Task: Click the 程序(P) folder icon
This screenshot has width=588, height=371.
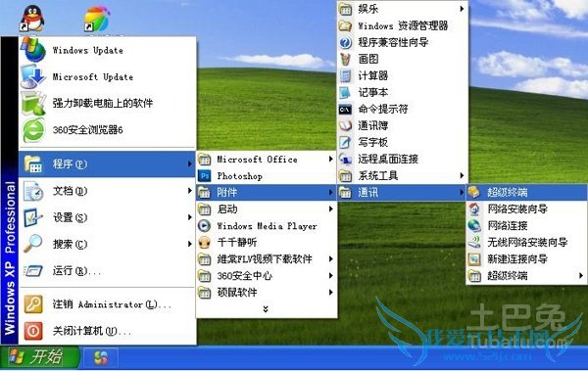Action: (33, 163)
